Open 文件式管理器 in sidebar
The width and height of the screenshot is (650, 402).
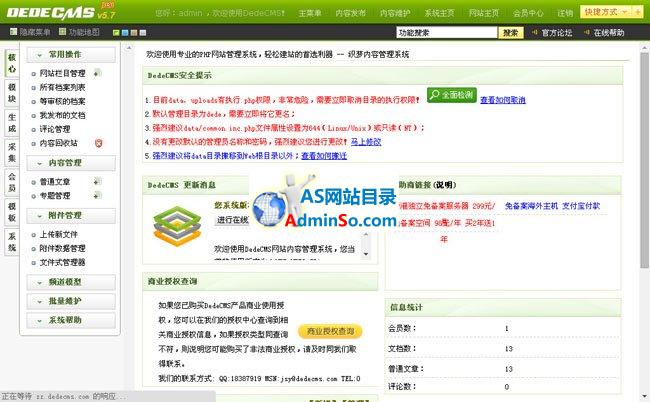[x=62, y=262]
